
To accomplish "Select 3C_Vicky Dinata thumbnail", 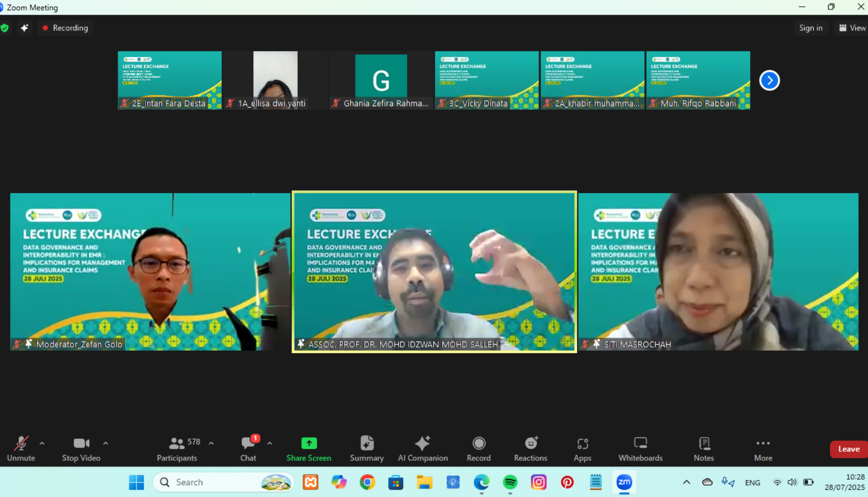I will (x=487, y=80).
